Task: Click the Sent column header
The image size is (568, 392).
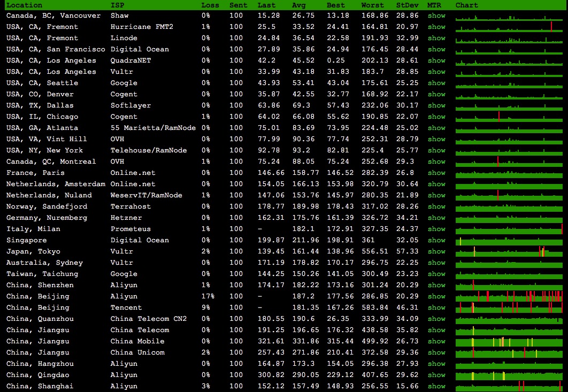Action: click(x=239, y=5)
